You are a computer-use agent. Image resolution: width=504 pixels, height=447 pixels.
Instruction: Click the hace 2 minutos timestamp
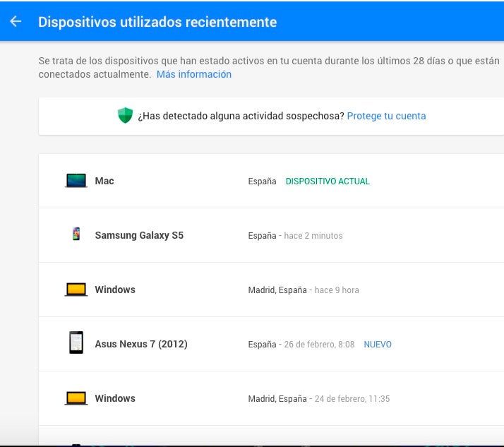[313, 236]
